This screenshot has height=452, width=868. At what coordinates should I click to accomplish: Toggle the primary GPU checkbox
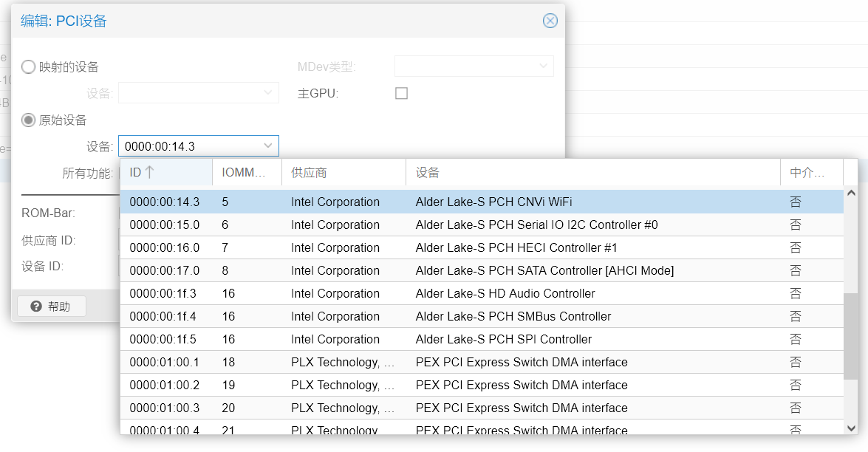401,93
